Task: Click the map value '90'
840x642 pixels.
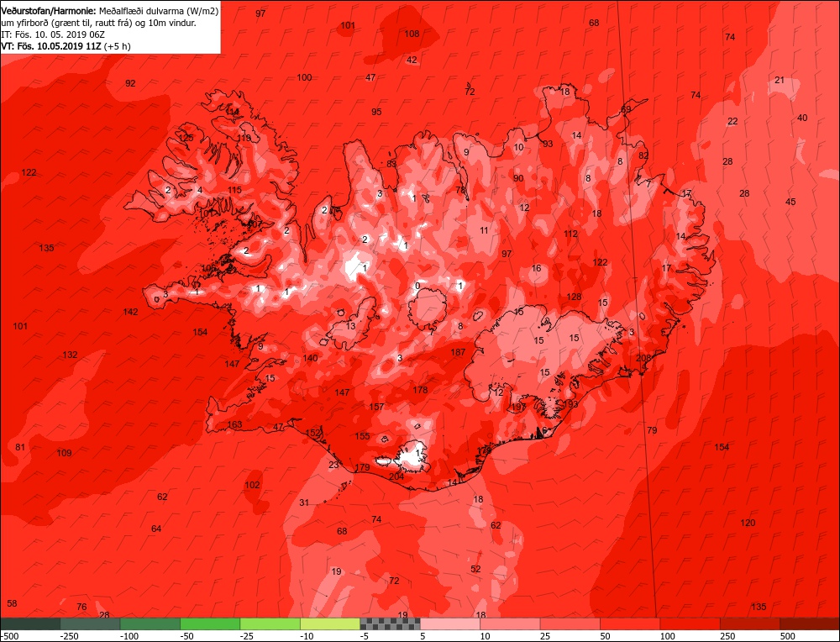Action: click(x=518, y=178)
